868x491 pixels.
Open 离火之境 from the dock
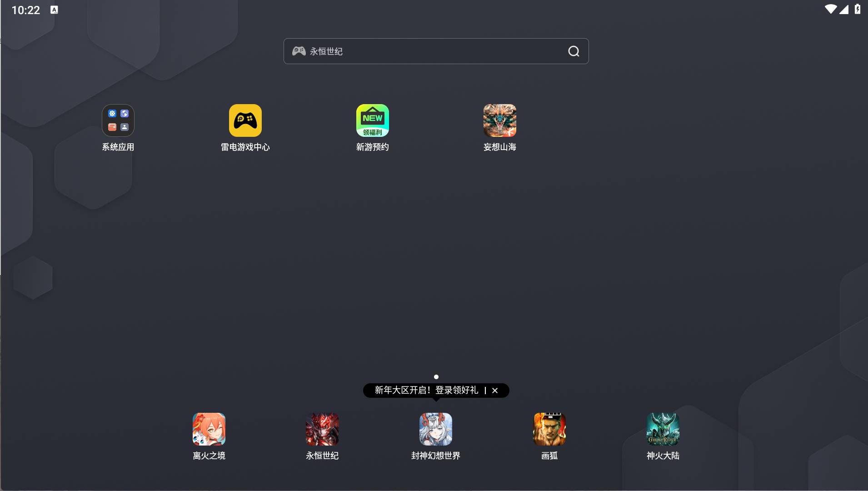tap(209, 429)
